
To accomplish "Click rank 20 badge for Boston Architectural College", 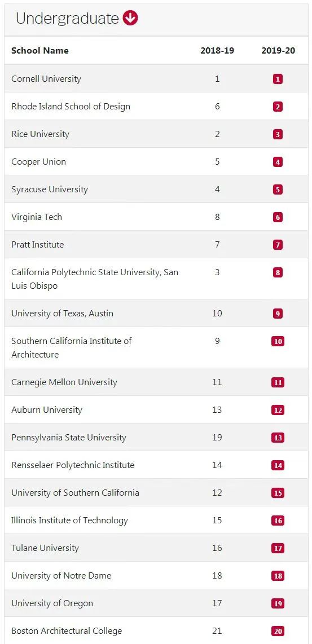I will pos(278,631).
